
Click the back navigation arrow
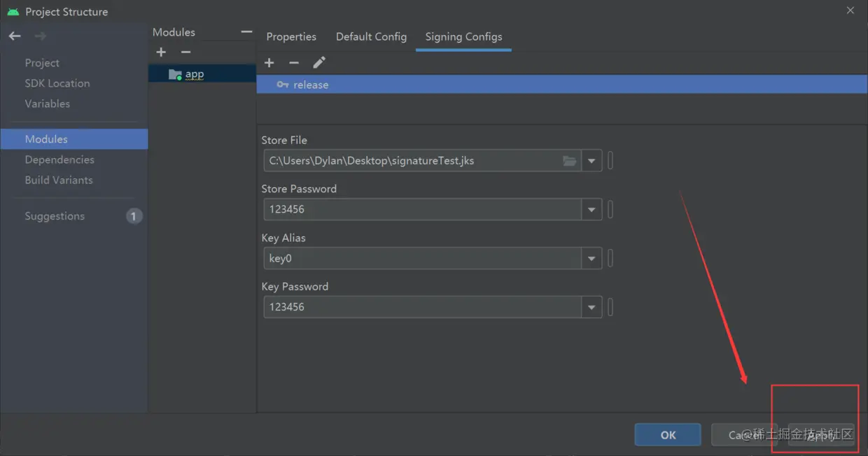(15, 36)
